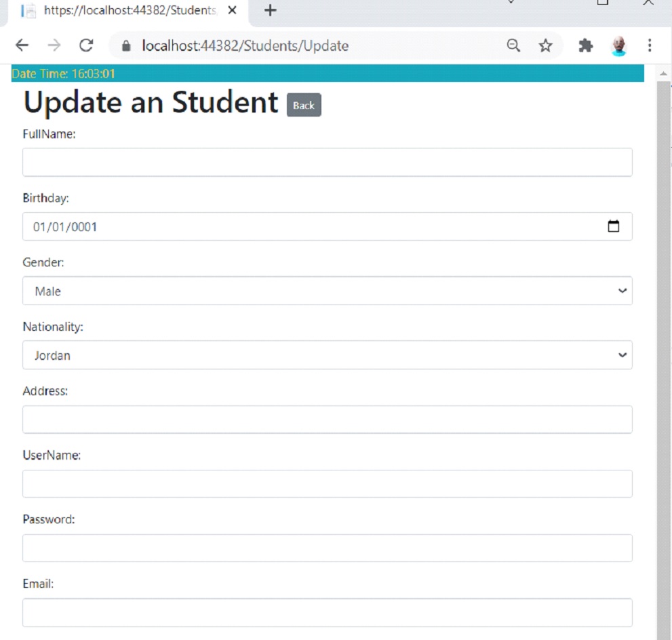Focus the Password input field
Viewport: 672px width, 640px height.
328,548
